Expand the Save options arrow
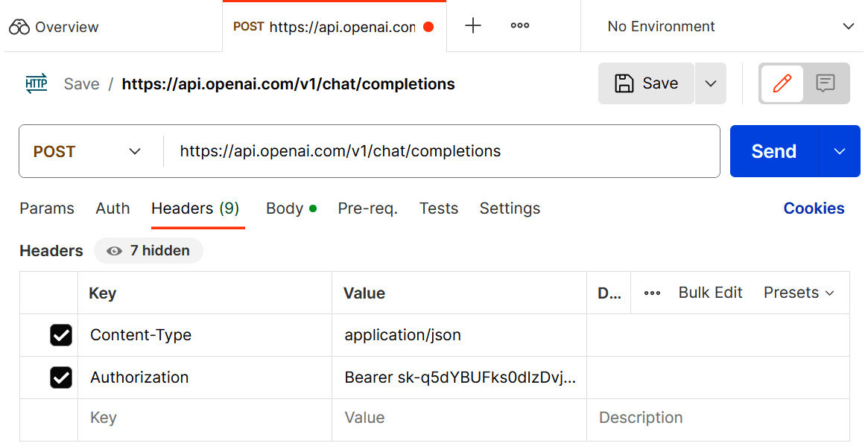Screen dimensions: 868x446 coord(711,83)
